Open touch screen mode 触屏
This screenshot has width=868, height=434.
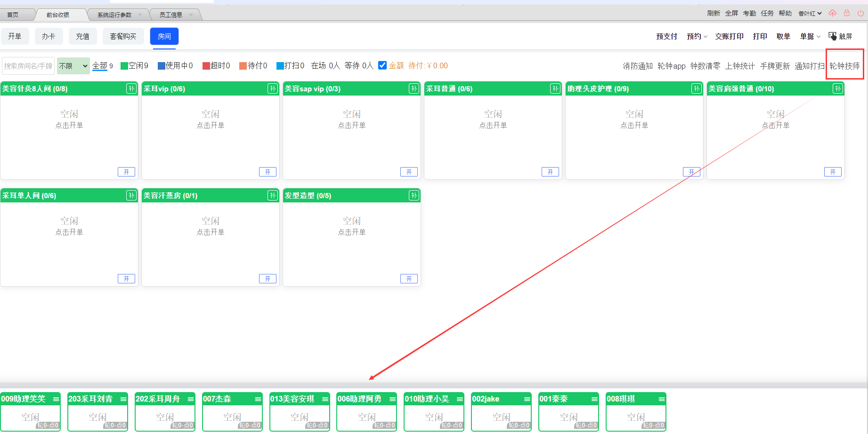pyautogui.click(x=840, y=36)
